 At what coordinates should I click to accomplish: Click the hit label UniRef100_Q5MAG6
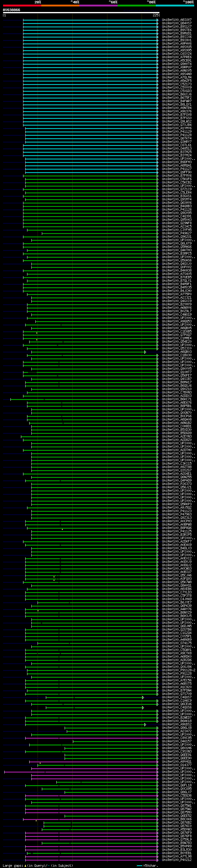click(176, 247)
